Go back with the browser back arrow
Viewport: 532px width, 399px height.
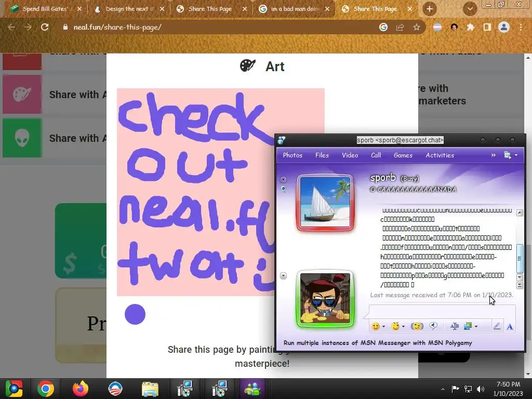coord(11,27)
